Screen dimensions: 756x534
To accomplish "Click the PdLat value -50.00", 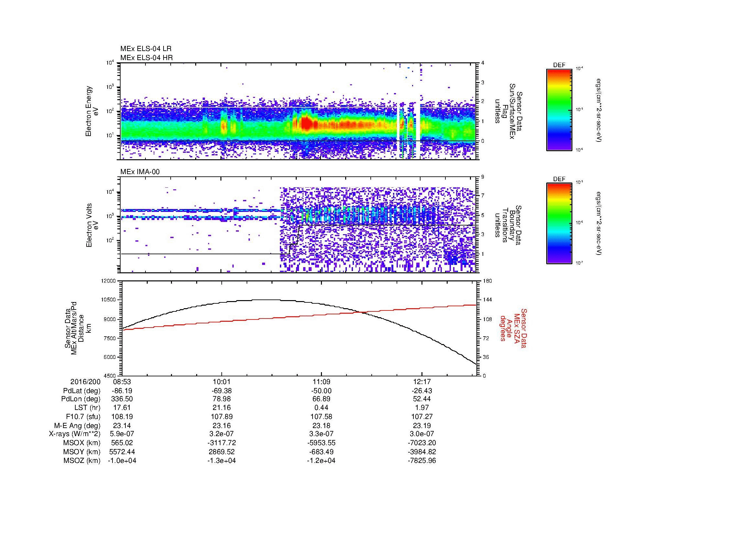I will [321, 391].
